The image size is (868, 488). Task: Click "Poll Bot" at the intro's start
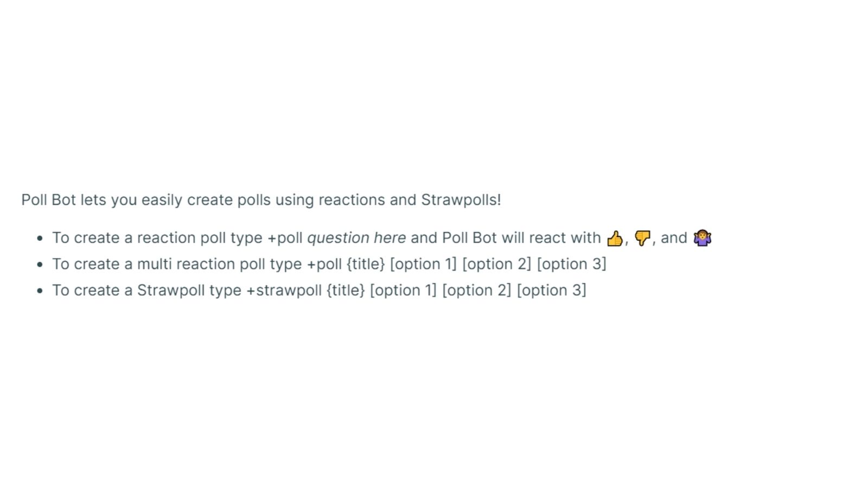coord(48,200)
